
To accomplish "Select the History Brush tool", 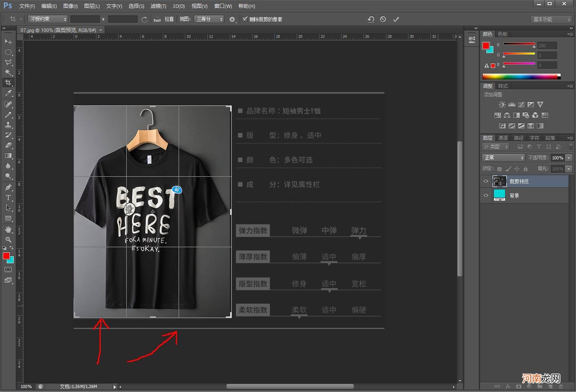I will pos(8,135).
